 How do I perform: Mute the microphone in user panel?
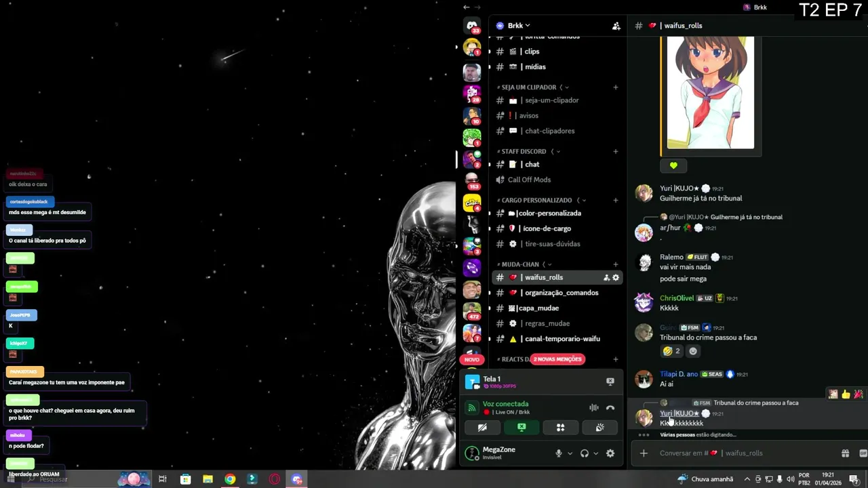(559, 453)
